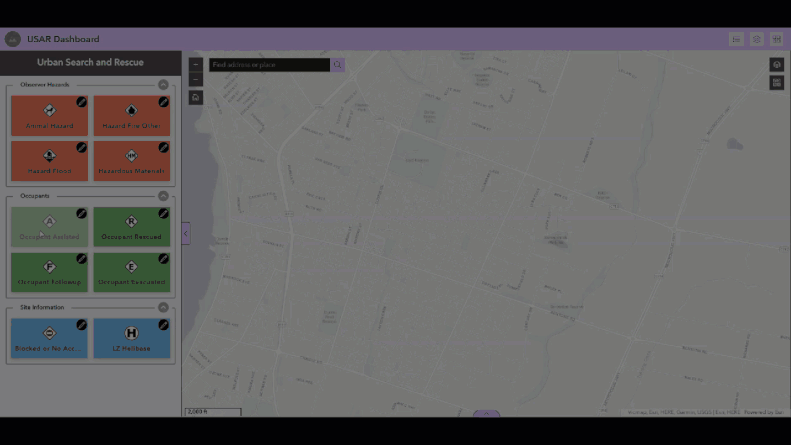
Task: Select the Hazard Fire Other tile
Action: point(132,116)
